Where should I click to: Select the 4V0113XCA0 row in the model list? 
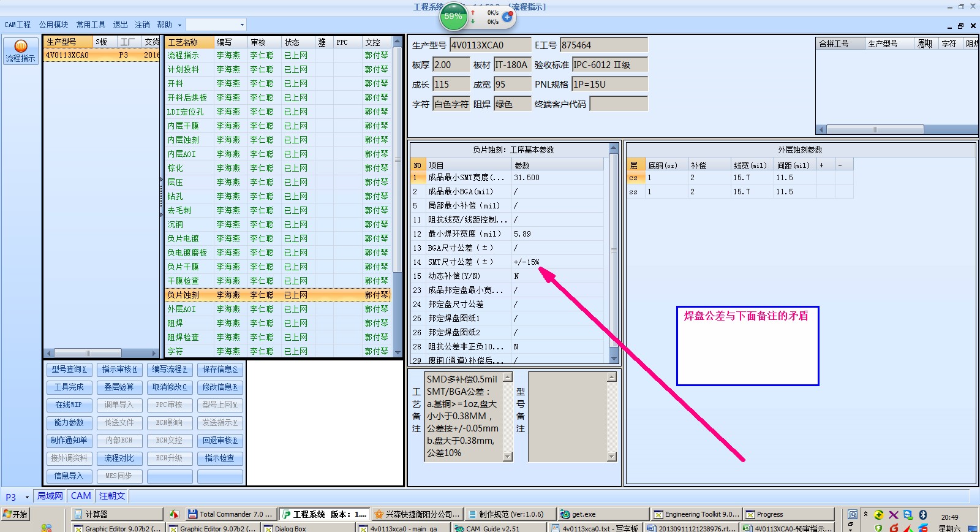pyautogui.click(x=101, y=55)
